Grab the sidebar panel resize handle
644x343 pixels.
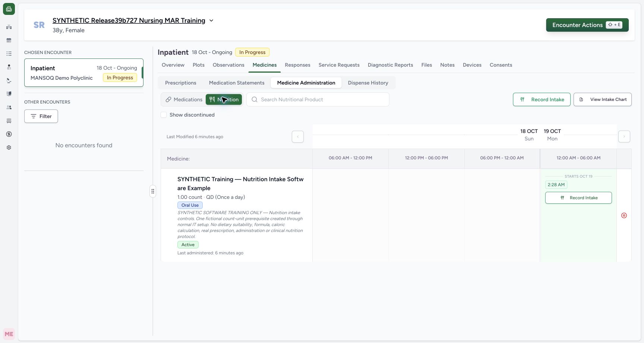(x=153, y=191)
